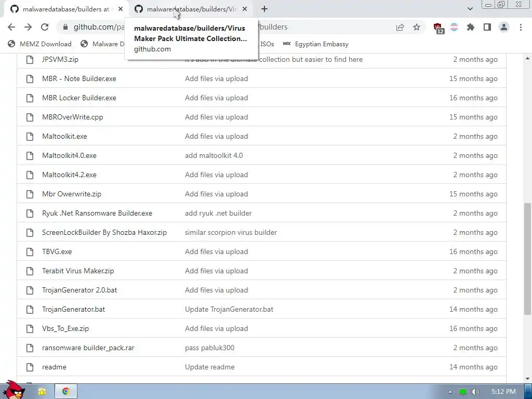Click the browser Back arrow
Screen dimensions: 532x399
11,27
